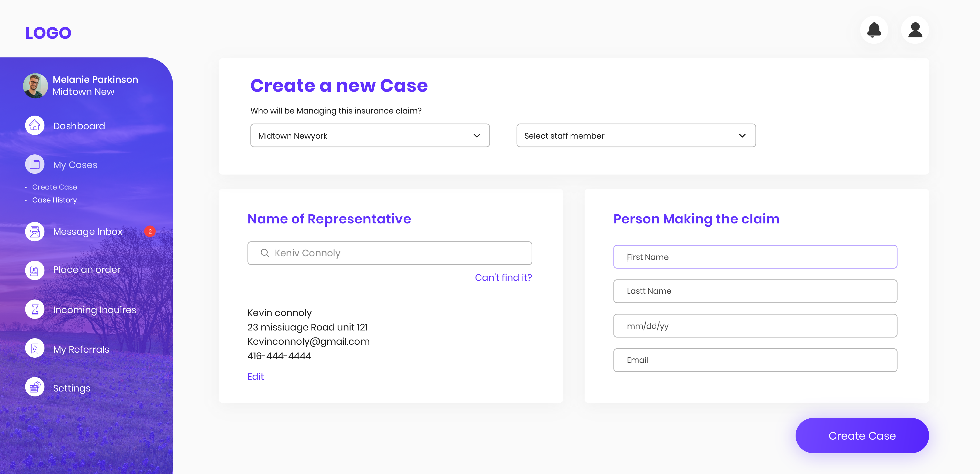Open the user profile icon

point(915,30)
